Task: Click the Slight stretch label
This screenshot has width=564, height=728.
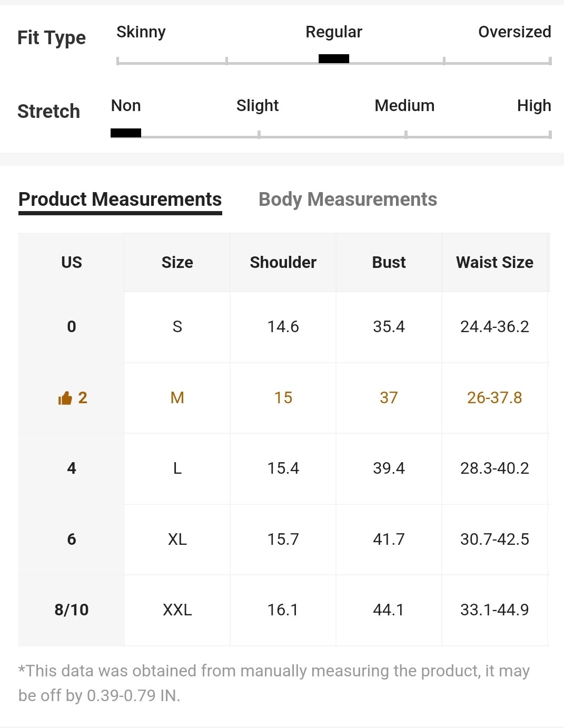Action: pos(258,106)
